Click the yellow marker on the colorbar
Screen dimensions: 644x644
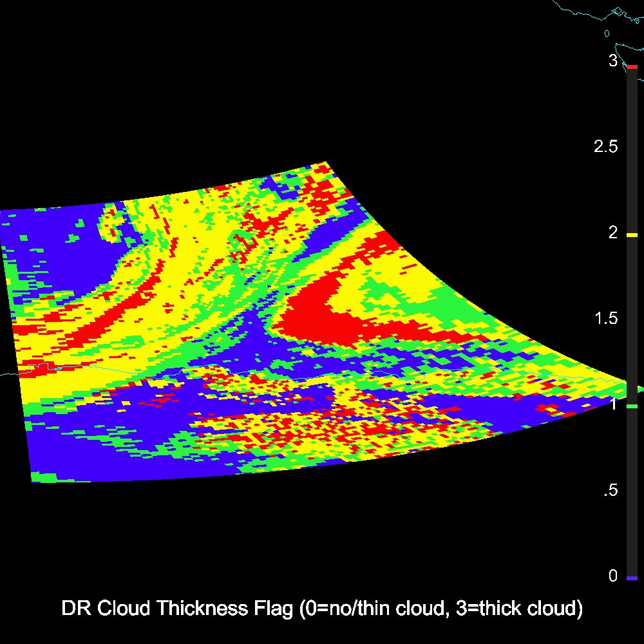tap(632, 236)
